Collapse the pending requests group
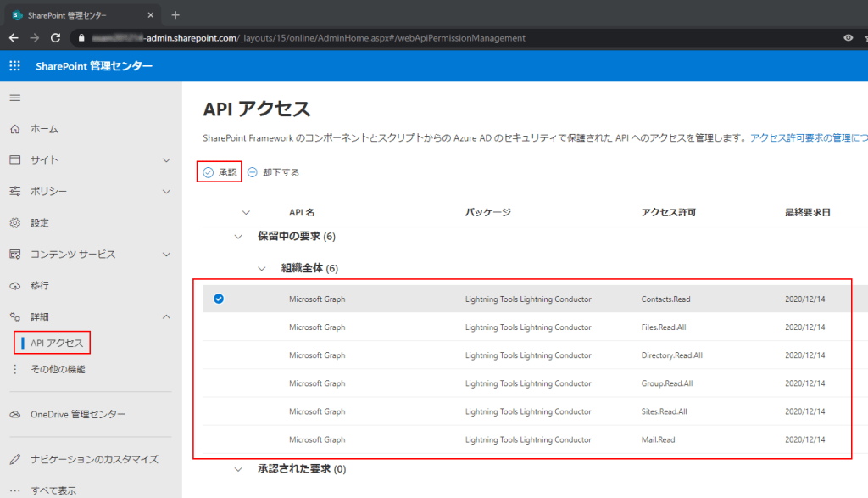868x498 pixels. click(238, 237)
